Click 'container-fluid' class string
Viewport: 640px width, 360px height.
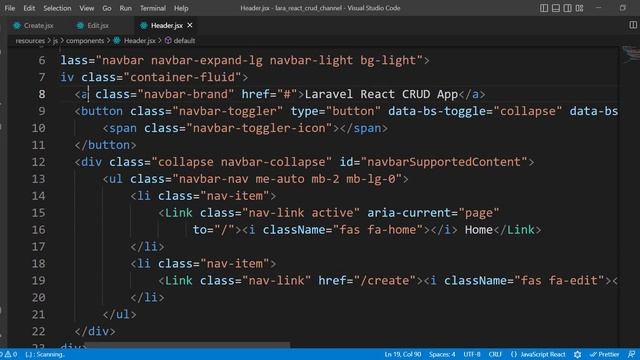(x=182, y=77)
